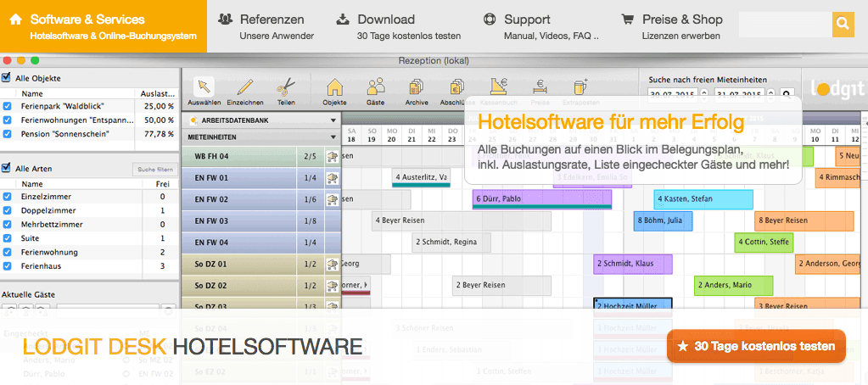Viewport: 868px width, 385px height.
Task: Uncheck the Ferienhaus type checkbox
Action: tap(7, 266)
